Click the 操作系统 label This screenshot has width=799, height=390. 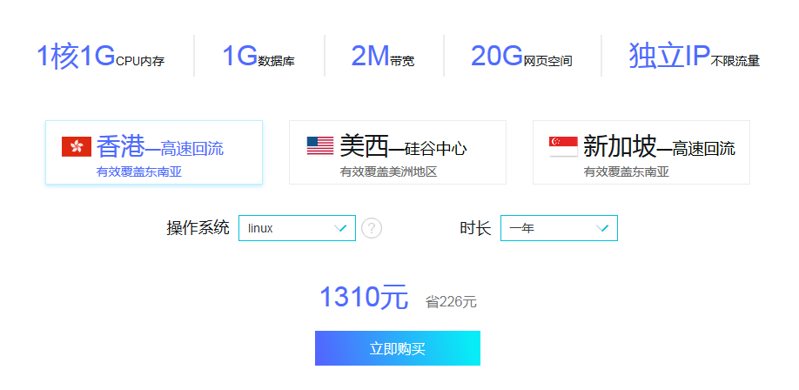(198, 228)
